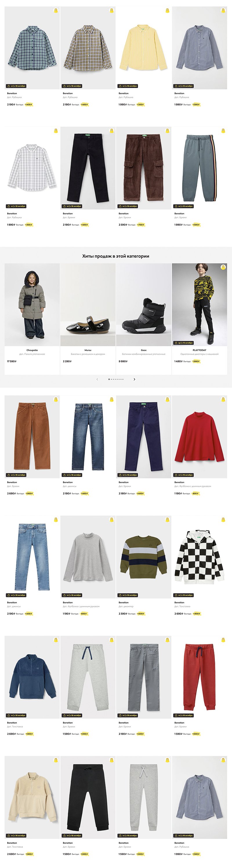Click yellow badge icon on red long-sleeve top
This screenshot has width=232, height=868.
[x=223, y=399]
